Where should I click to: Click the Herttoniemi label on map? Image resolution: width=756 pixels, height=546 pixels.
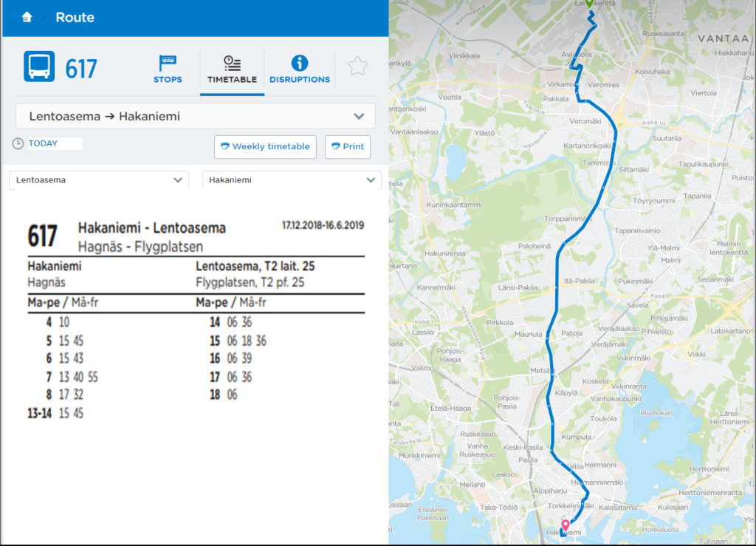coord(709,469)
